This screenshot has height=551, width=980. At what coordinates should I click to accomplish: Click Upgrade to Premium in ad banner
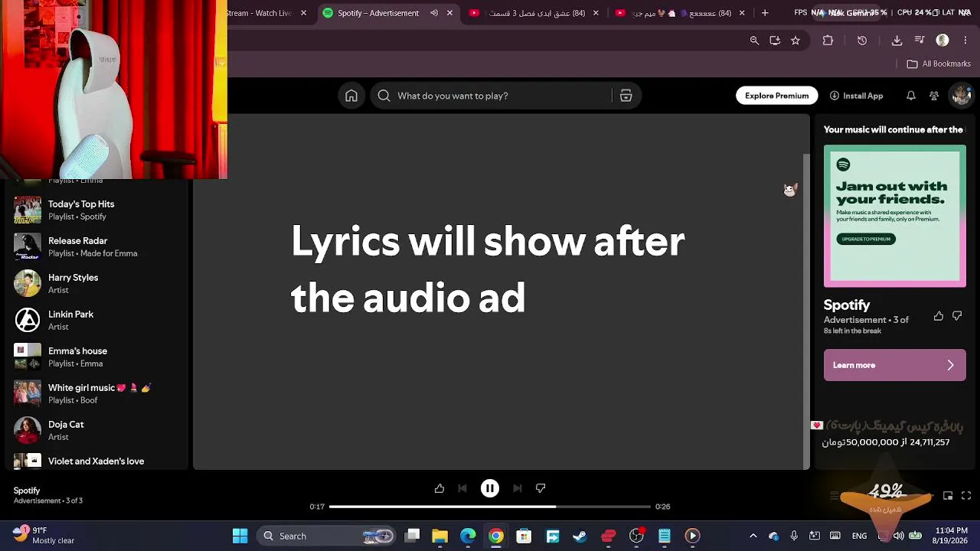pyautogui.click(x=866, y=239)
